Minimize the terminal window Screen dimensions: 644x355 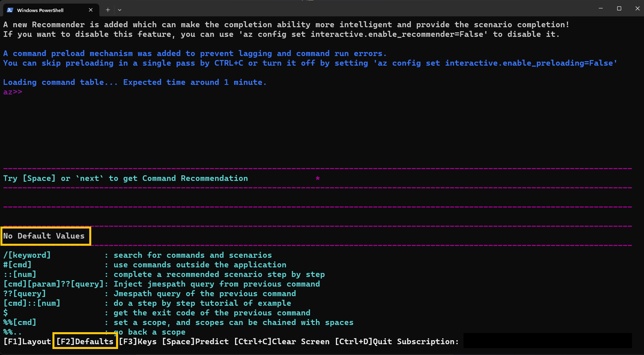pyautogui.click(x=600, y=8)
